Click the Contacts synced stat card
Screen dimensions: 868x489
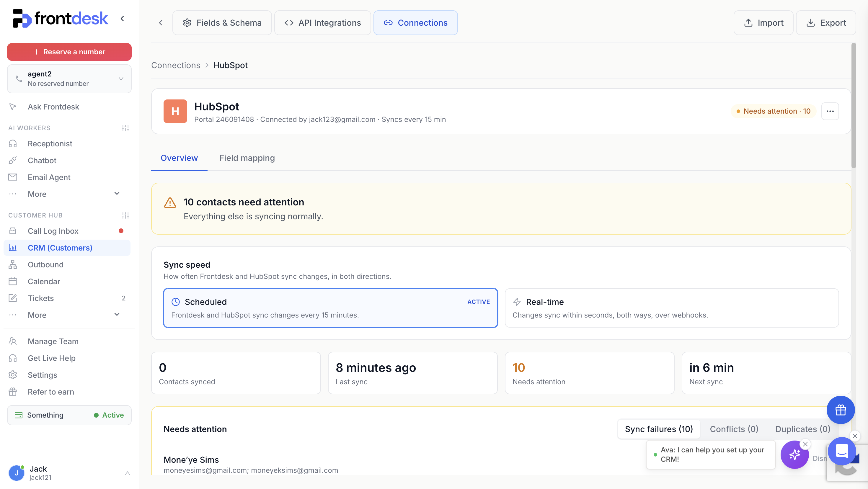tap(236, 373)
